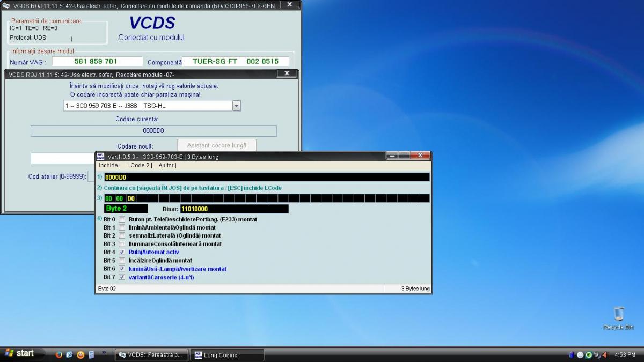Click the second quick launch icon beside Firefox
The height and width of the screenshot is (362, 644).
[x=69, y=354]
